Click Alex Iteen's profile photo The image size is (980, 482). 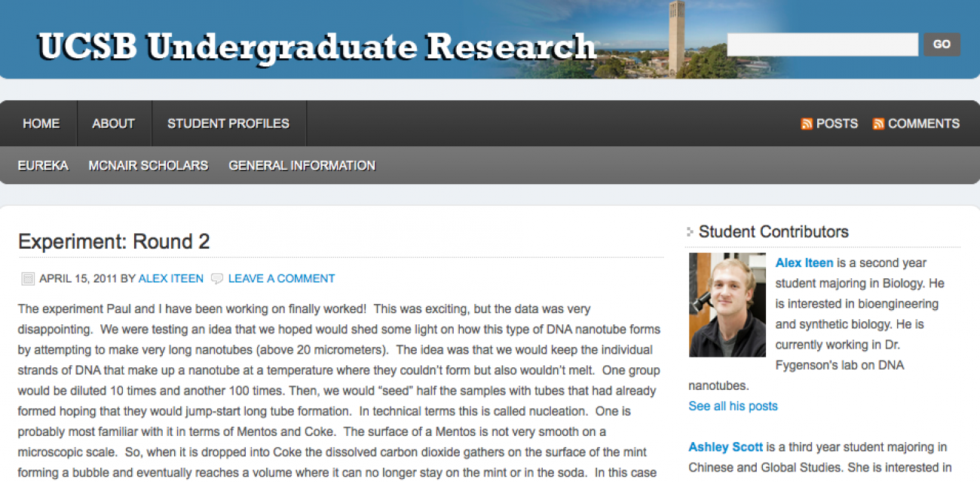coord(727,305)
